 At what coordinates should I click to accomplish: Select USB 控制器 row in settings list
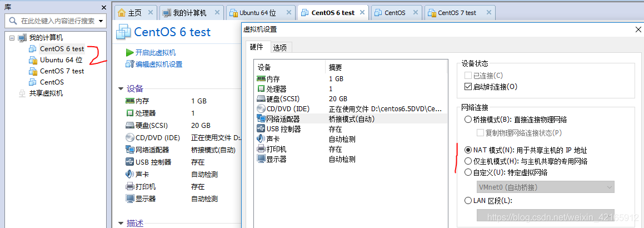click(351, 129)
